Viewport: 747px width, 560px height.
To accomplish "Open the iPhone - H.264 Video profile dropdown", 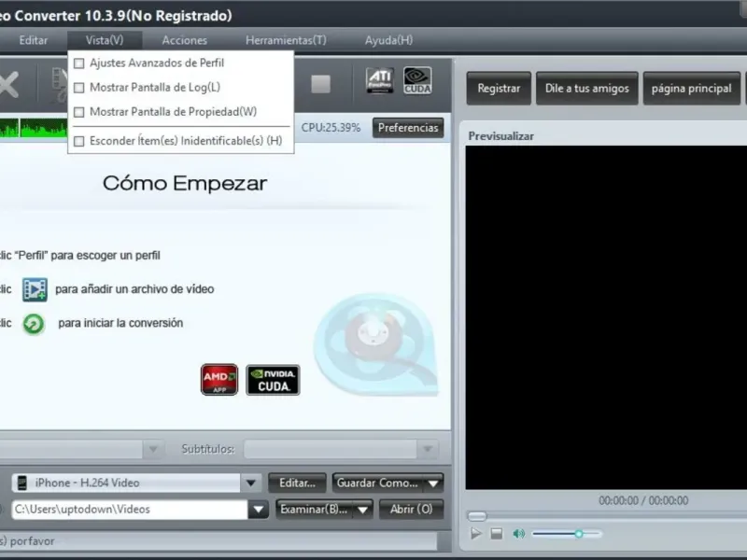I will point(251,483).
